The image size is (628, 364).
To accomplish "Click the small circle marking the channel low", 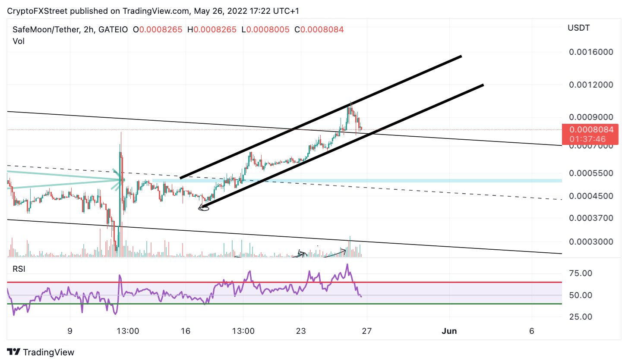I will click(204, 208).
